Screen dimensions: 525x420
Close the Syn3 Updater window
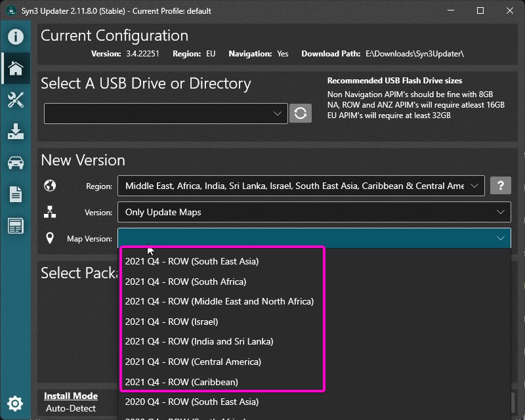pos(510,10)
